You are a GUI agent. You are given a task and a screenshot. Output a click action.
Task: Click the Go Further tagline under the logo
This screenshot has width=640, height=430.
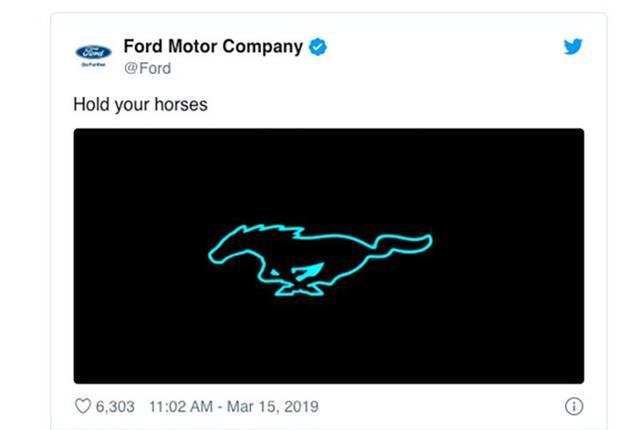93,64
